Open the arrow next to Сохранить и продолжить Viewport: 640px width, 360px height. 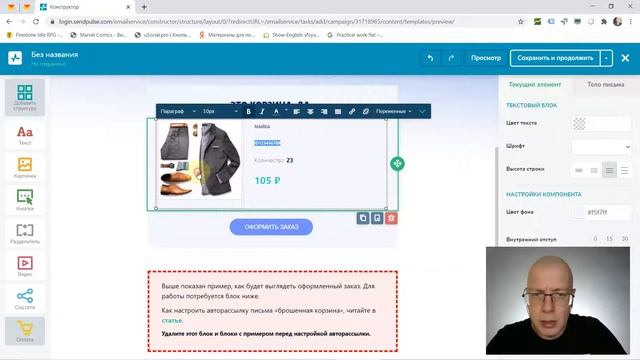tap(607, 58)
